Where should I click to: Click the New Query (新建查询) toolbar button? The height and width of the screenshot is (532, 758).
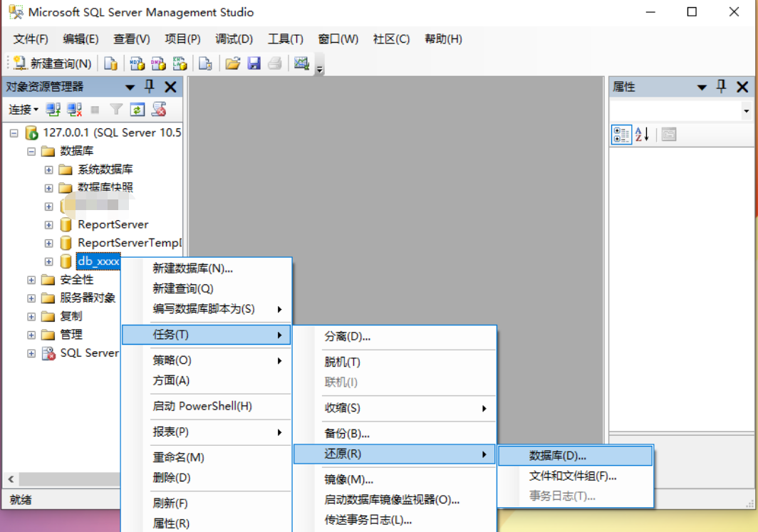(52, 63)
